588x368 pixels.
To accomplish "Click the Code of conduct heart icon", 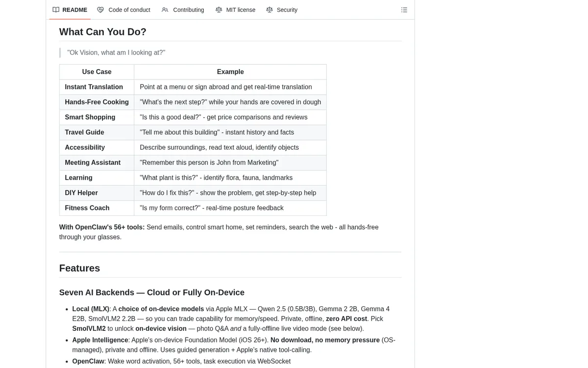I will point(100,10).
